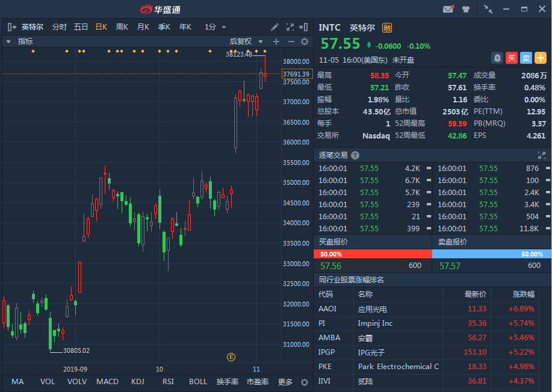This screenshot has width=552, height=392.
Task: Open chart settings gear near adjustment dropdown
Action: 305,42
